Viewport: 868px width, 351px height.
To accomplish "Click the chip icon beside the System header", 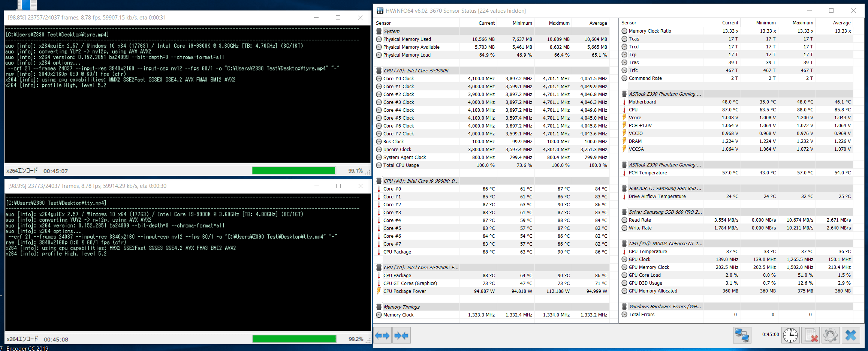I will pyautogui.click(x=379, y=31).
